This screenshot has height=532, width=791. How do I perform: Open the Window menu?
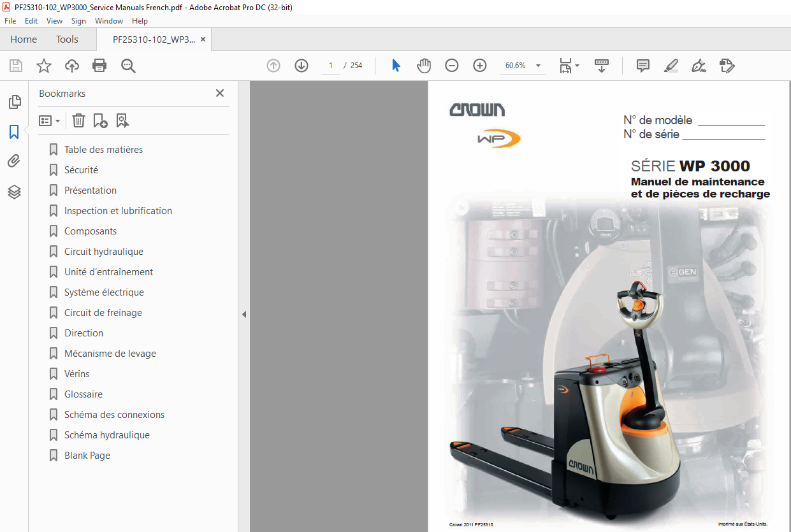point(109,21)
